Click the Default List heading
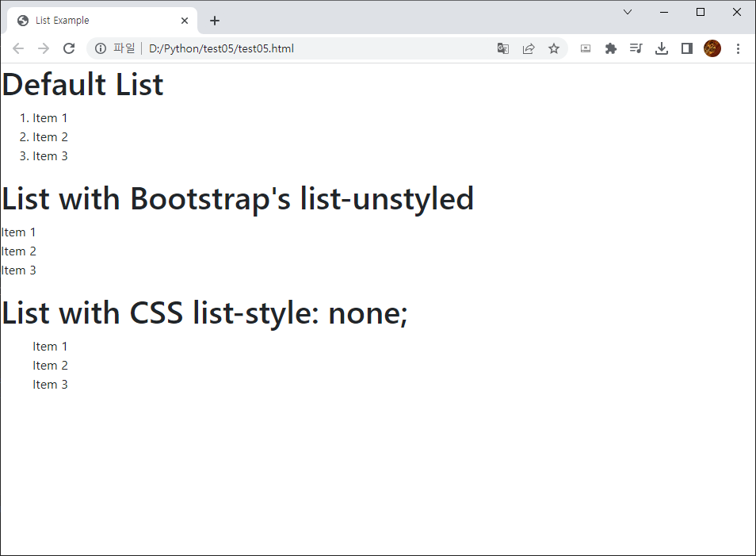This screenshot has width=756, height=556. point(82,84)
